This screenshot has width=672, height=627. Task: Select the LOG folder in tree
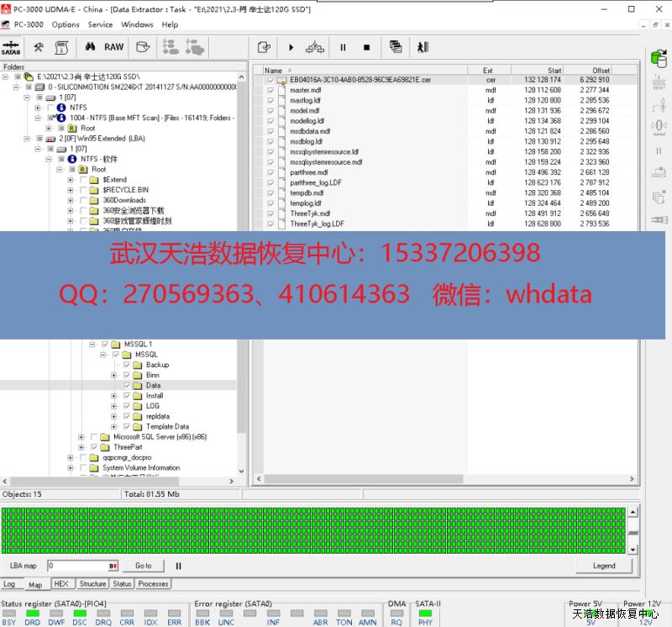(x=153, y=406)
